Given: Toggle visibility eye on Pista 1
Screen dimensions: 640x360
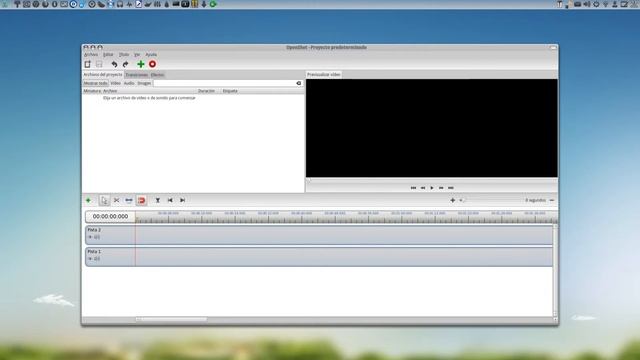Looking at the screenshot, I should click(90, 259).
